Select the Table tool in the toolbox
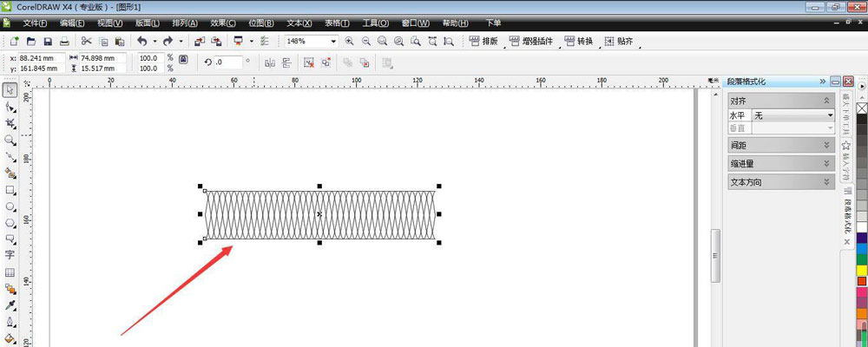 [x=10, y=272]
